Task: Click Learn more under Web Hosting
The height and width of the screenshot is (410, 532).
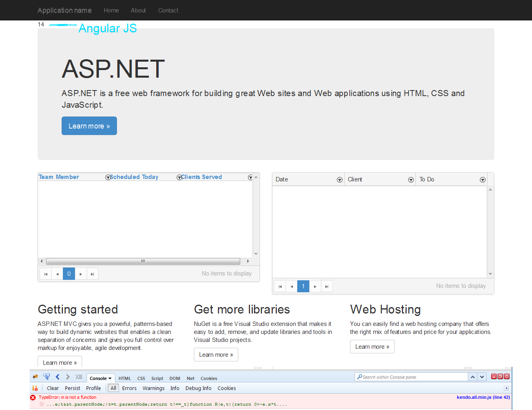Action: point(372,347)
